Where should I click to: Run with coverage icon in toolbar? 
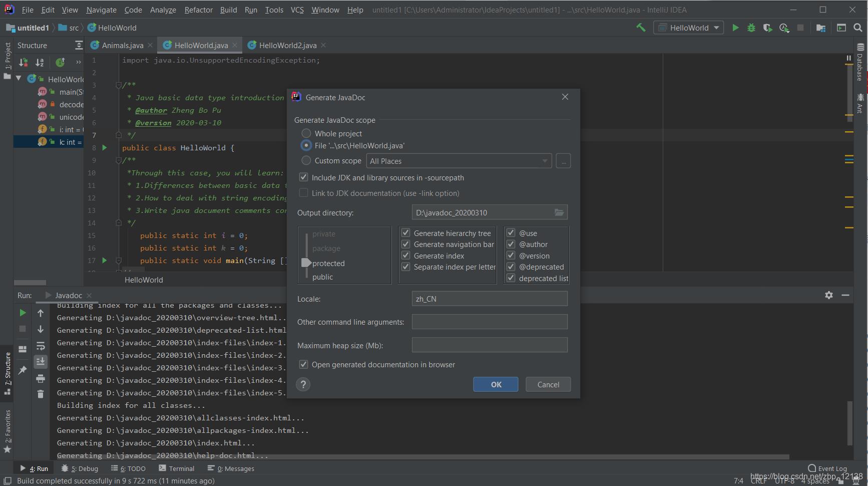click(x=767, y=28)
